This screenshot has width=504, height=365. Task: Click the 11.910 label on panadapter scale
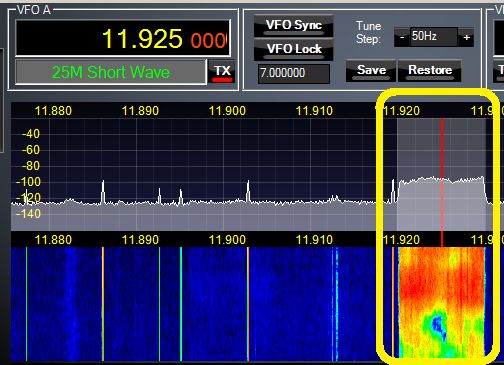(314, 111)
